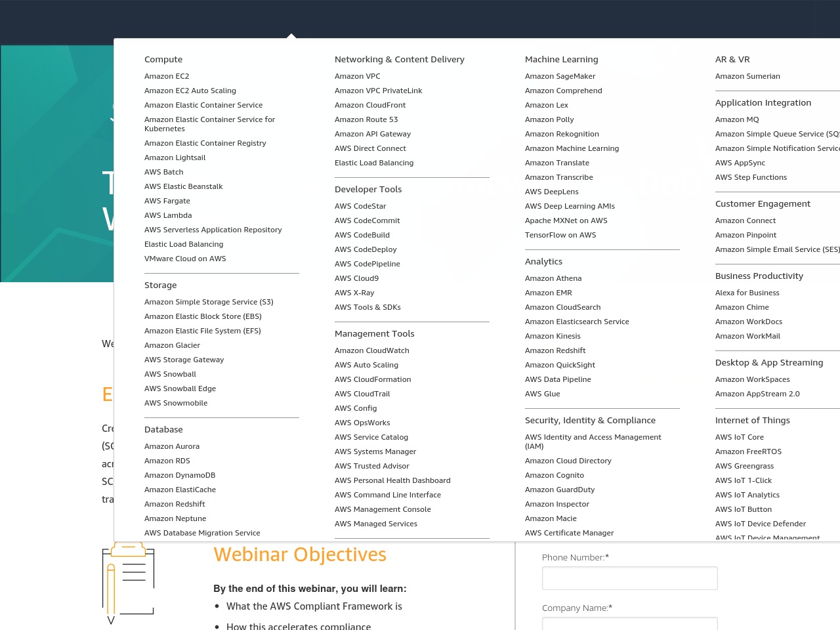
Task: Open AWS Systems Manager
Action: coord(375,451)
